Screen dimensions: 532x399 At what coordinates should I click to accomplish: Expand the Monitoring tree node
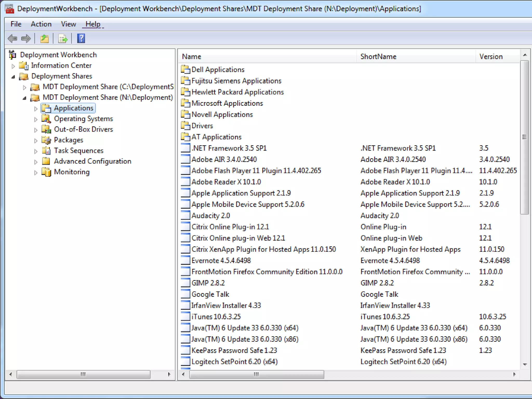click(36, 172)
